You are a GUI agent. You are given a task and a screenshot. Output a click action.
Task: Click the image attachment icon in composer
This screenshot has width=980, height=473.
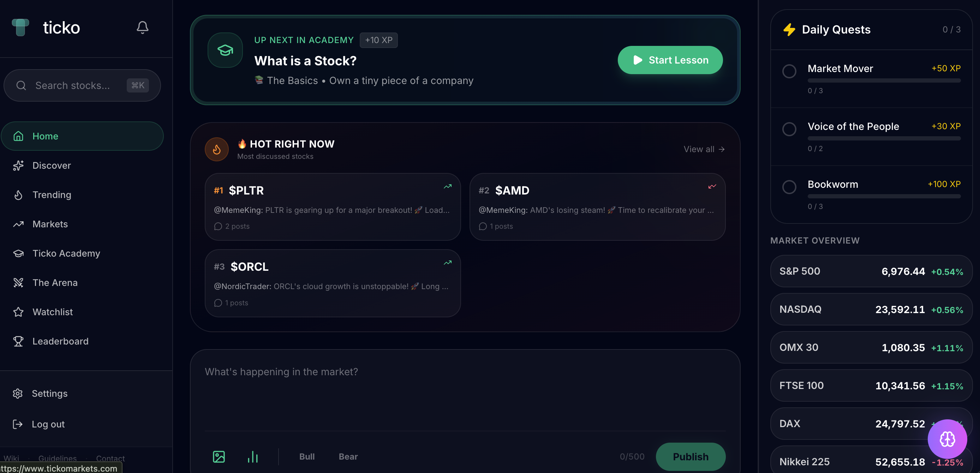coord(219,457)
